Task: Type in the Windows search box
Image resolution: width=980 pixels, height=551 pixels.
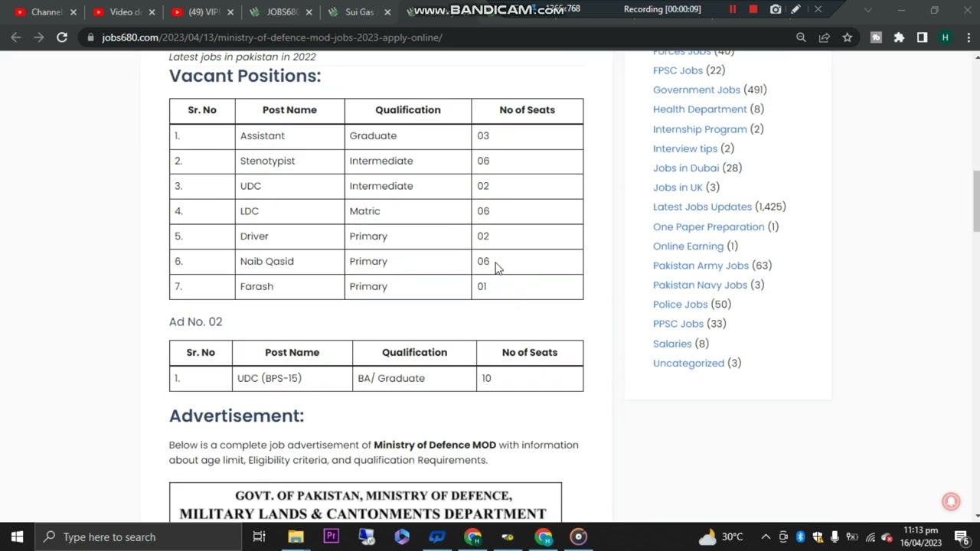Action: [x=136, y=536]
